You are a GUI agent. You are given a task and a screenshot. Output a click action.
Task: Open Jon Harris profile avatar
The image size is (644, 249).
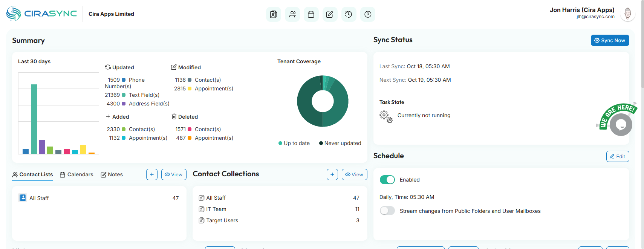pyautogui.click(x=628, y=14)
